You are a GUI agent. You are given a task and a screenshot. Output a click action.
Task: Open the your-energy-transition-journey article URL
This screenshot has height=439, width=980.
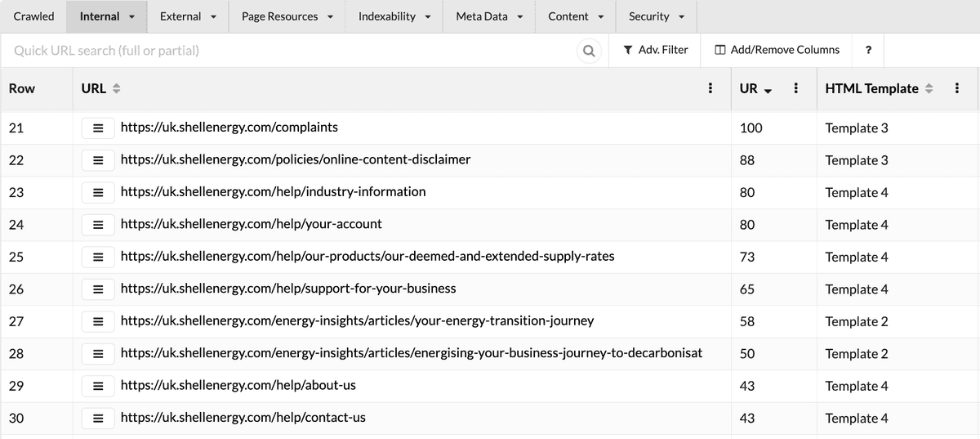pyautogui.click(x=358, y=320)
